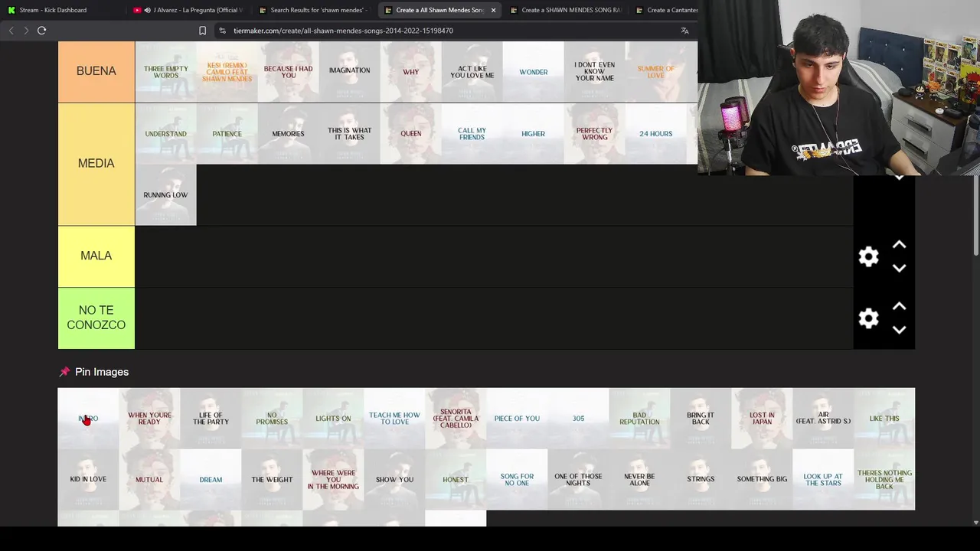Click UNDERSTAND tile in MEDIA tier

165,133
